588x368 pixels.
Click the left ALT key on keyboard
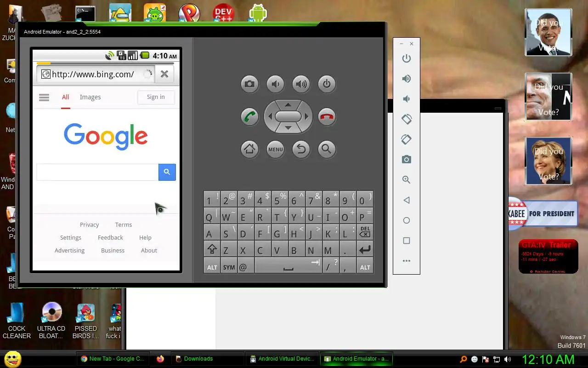[212, 266]
